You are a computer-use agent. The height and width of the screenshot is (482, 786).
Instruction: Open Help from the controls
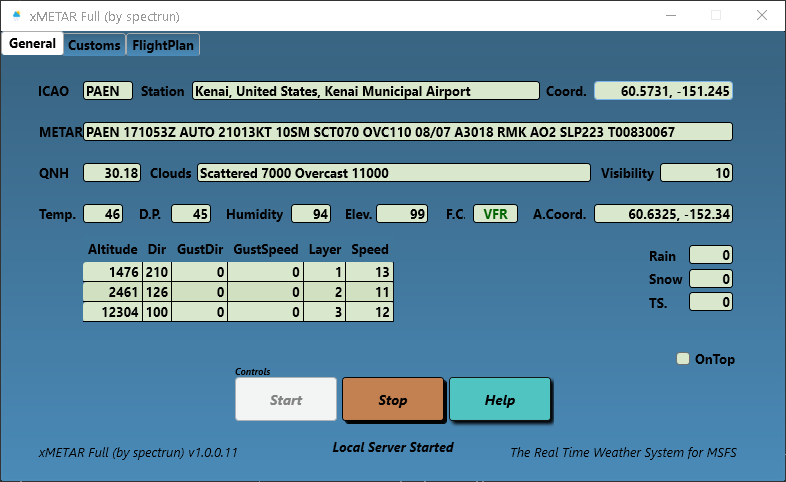[500, 399]
